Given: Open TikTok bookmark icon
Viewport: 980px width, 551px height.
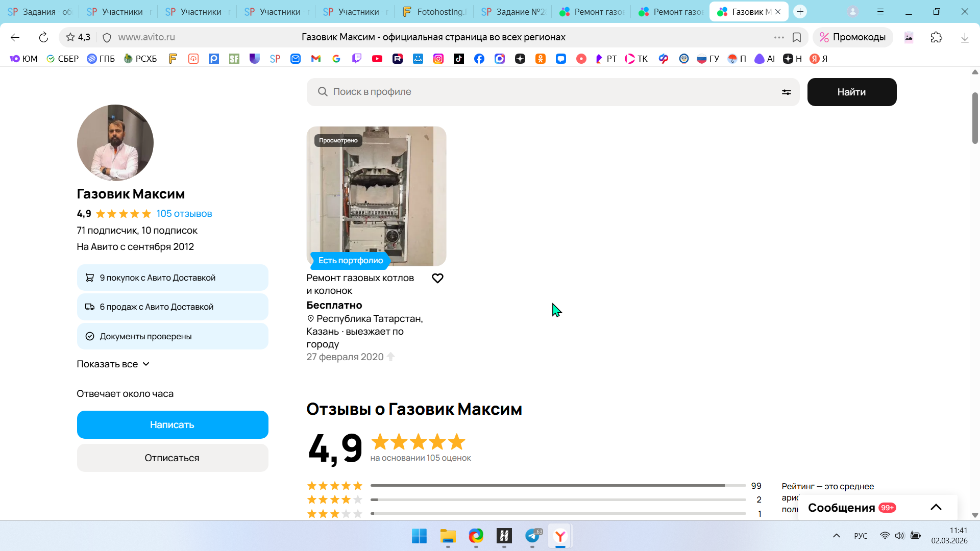Looking at the screenshot, I should [459, 59].
